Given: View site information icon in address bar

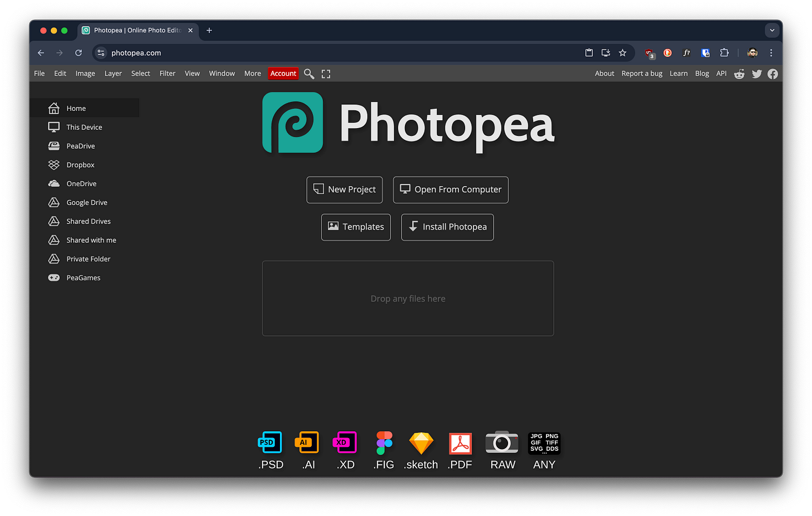Looking at the screenshot, I should [x=101, y=53].
